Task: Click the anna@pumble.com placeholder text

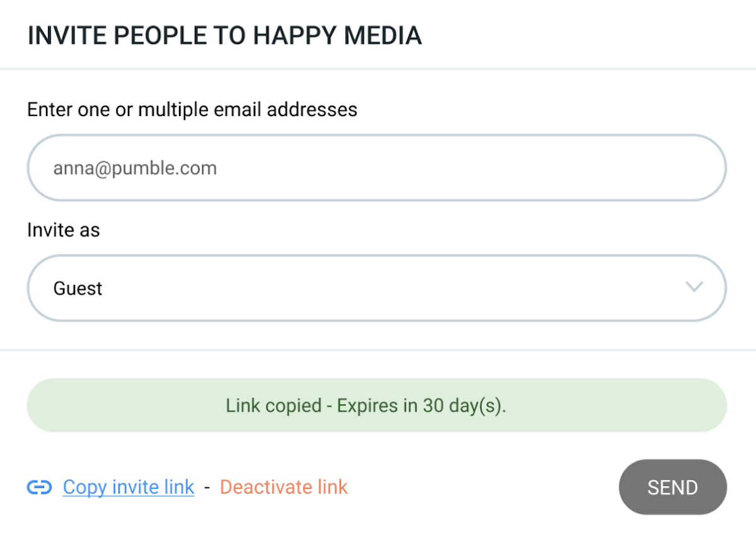Action: (135, 168)
